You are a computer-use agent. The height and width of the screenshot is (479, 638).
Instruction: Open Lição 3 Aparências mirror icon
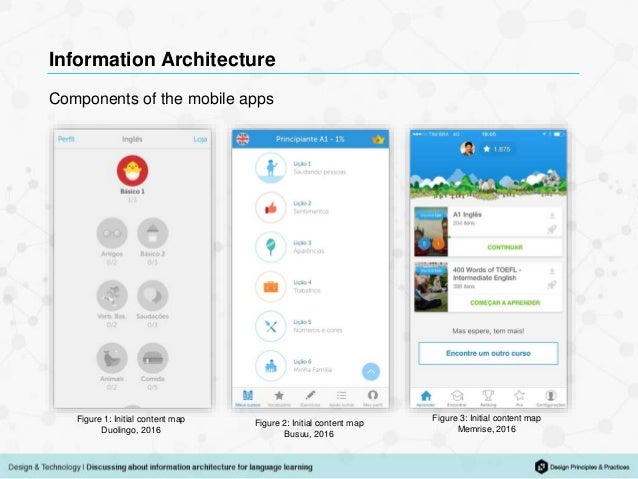click(x=271, y=247)
